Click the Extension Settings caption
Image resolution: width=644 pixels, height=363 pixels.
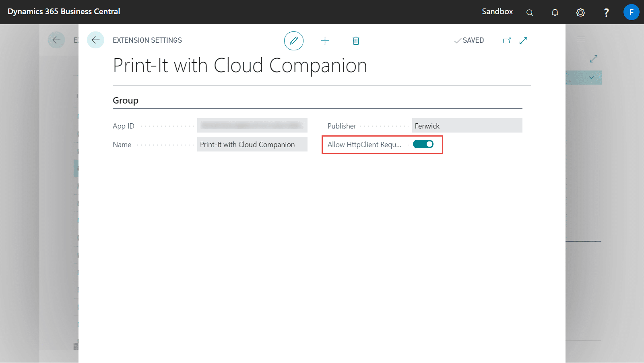(x=147, y=40)
